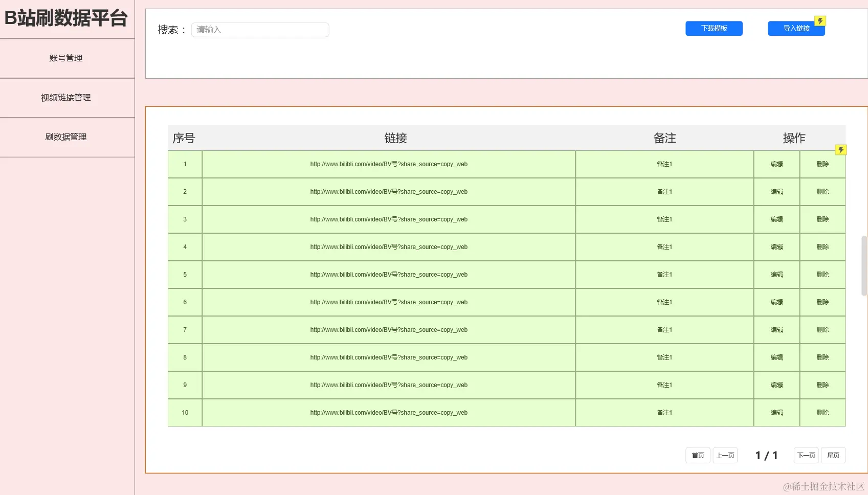Select the 备注1 cell in row 4

click(x=664, y=247)
